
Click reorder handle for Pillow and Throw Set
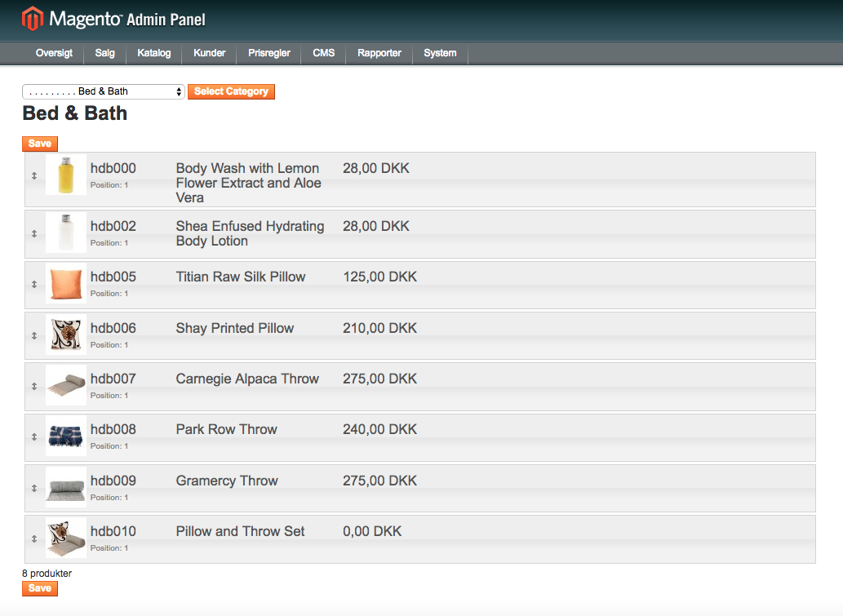[x=34, y=538]
